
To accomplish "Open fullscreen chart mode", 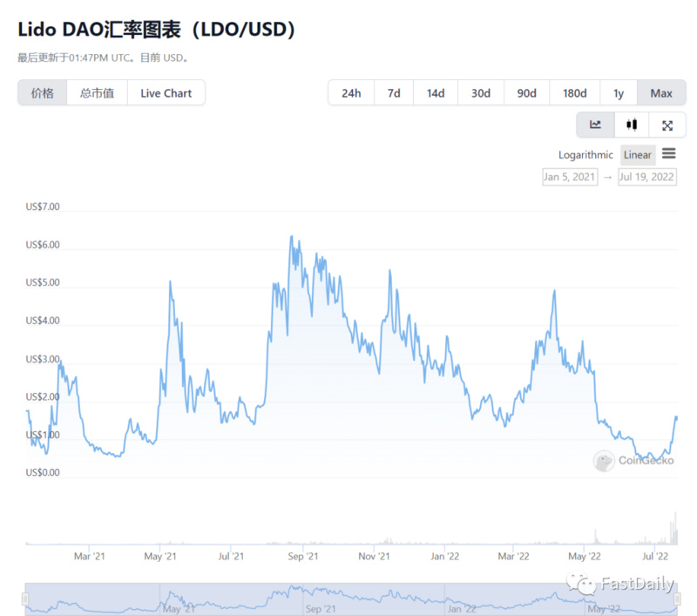I will tap(667, 125).
